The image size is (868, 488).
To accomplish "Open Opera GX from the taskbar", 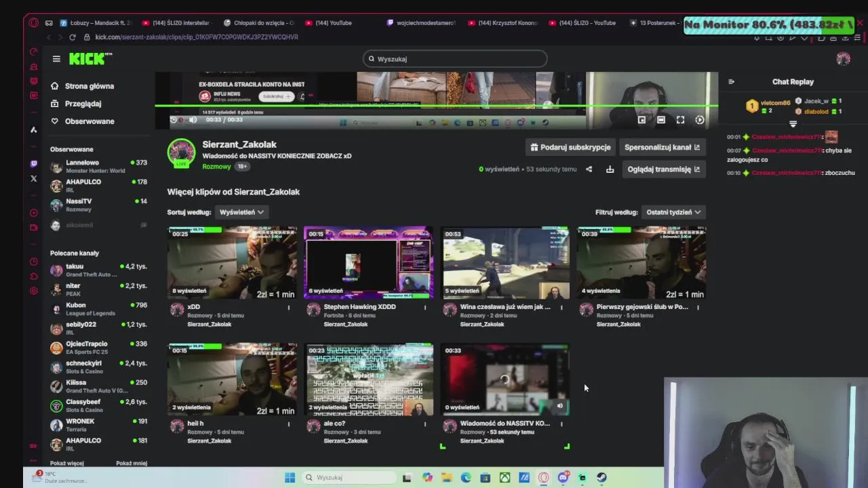I will point(543,478).
